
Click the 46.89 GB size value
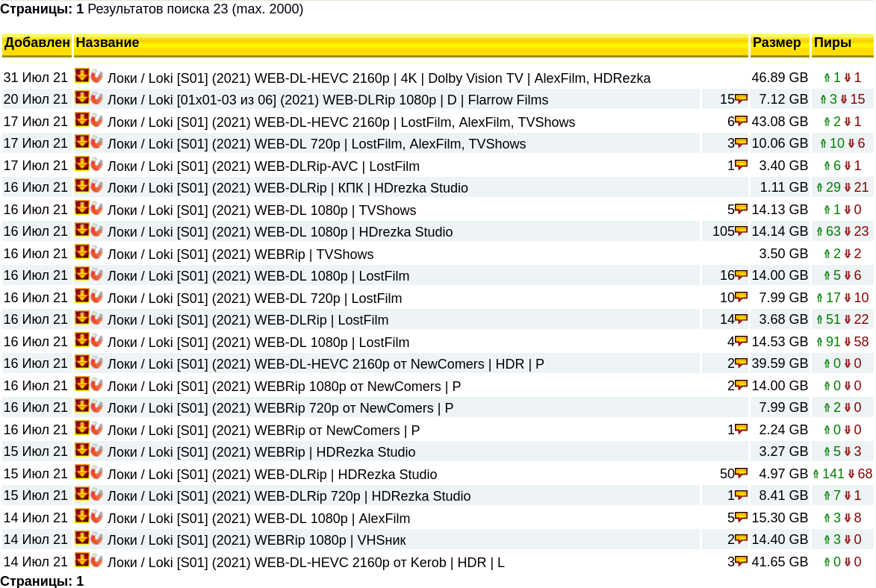[x=780, y=78]
